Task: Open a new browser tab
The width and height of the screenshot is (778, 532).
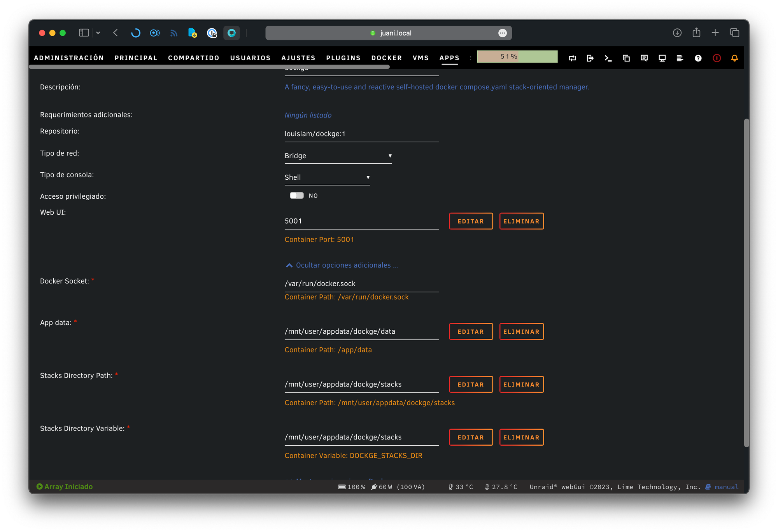Action: point(715,33)
